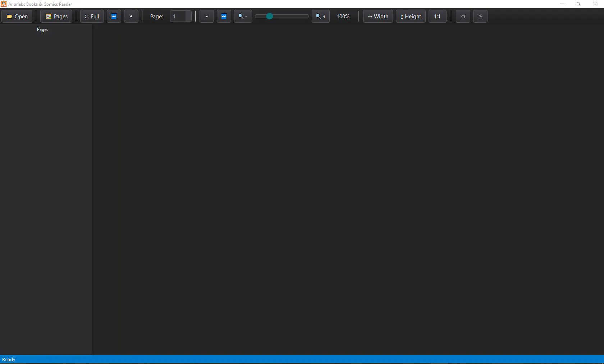
Task: Toggle the Pages thumbnail panel button
Action: tap(56, 17)
